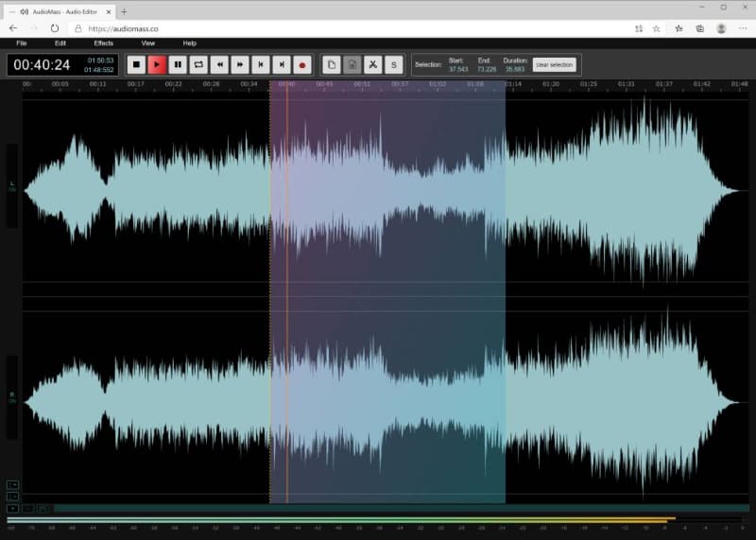Click the 00:40:24 time display
Image resolution: width=756 pixels, height=540 pixels.
(42, 64)
